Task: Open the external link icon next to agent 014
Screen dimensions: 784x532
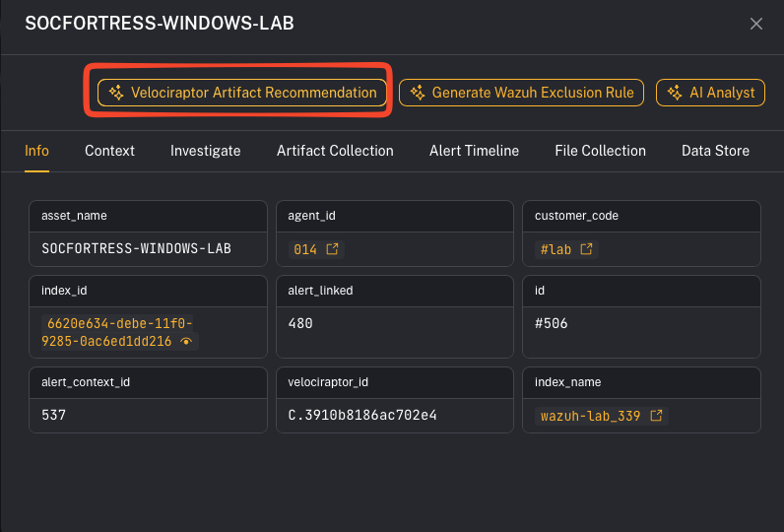Action: [332, 249]
